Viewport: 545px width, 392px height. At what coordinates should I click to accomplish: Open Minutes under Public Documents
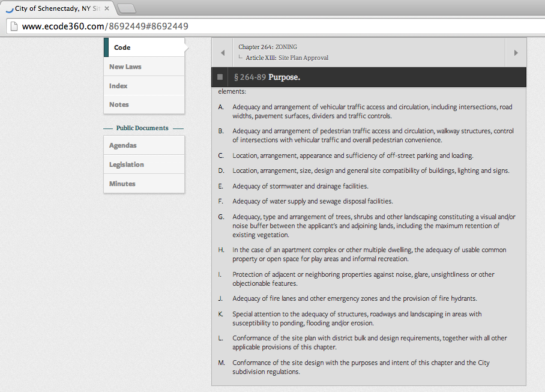144,184
